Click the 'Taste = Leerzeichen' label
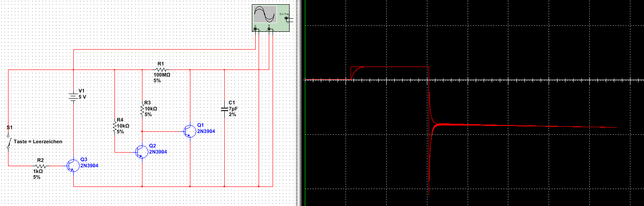The image size is (644, 206). [x=38, y=142]
